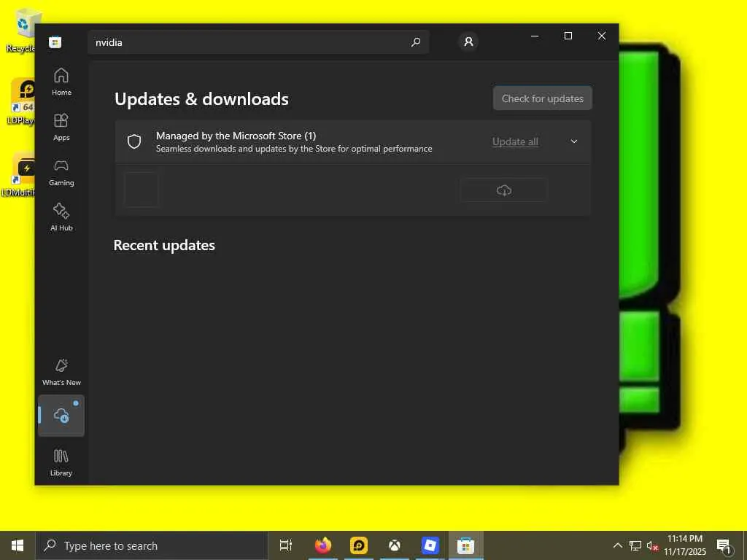Select the pending app thumbnail placeholder
The height and width of the screenshot is (560, 747).
click(141, 190)
